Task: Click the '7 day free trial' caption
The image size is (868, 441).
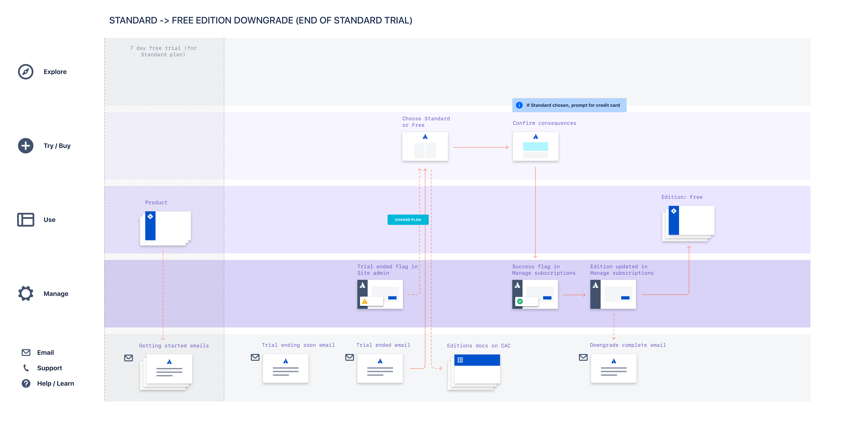Action: [x=163, y=51]
